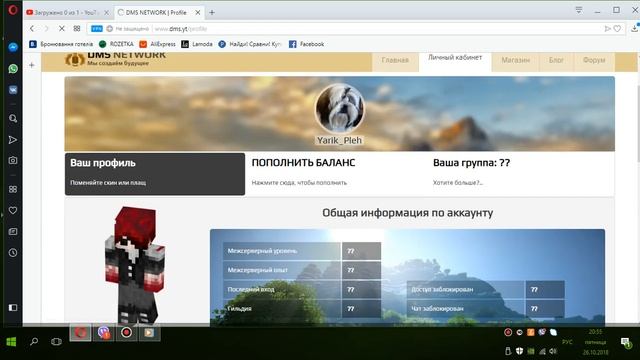The width and height of the screenshot is (640, 360).
Task: Open WhatsApp in the Opera sidebar
Action: [13, 69]
